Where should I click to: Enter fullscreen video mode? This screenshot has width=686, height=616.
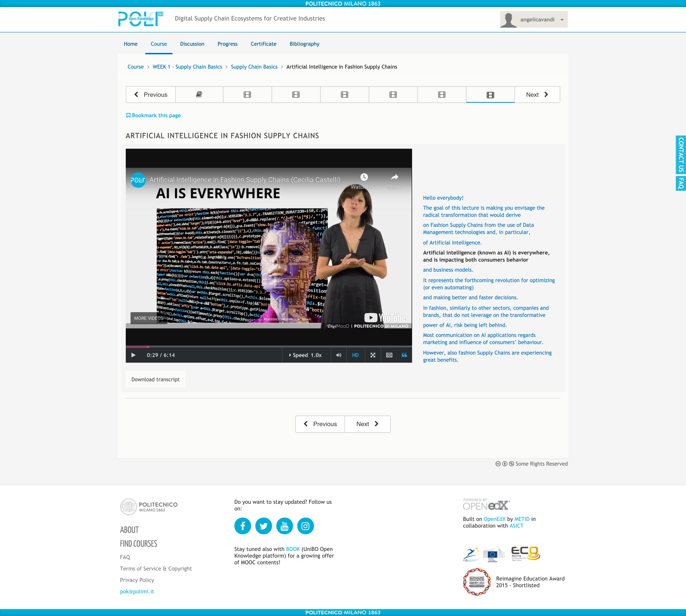click(x=373, y=355)
